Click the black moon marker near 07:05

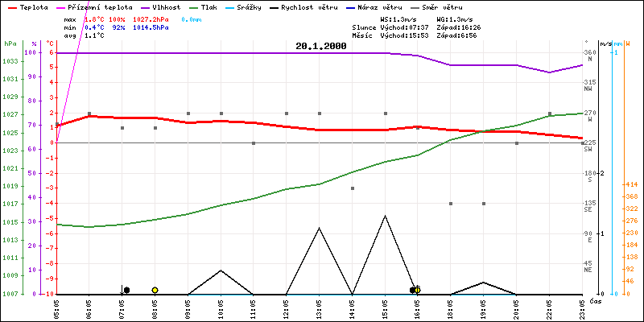(126, 290)
